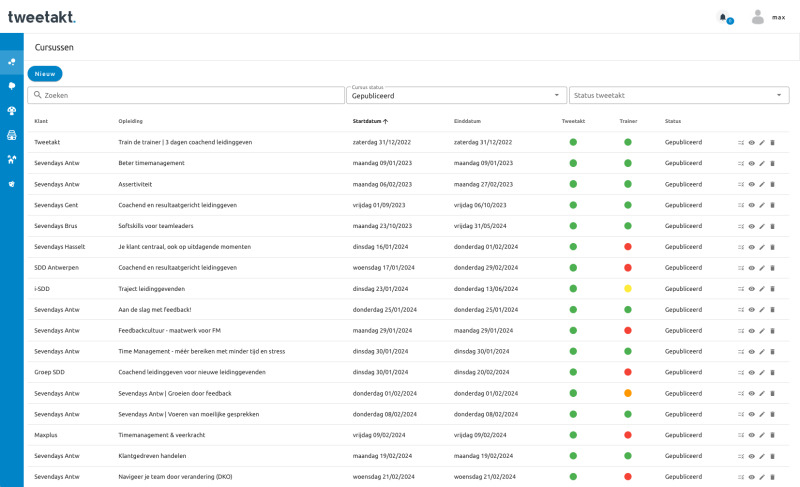Select the active Cursussen sidebar item
This screenshot has width=800, height=487.
coord(12,62)
